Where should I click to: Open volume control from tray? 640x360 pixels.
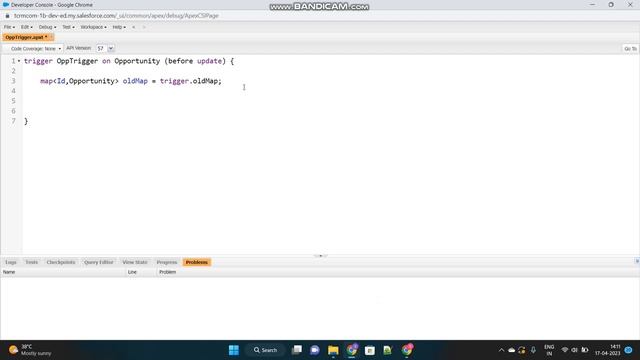coord(575,350)
